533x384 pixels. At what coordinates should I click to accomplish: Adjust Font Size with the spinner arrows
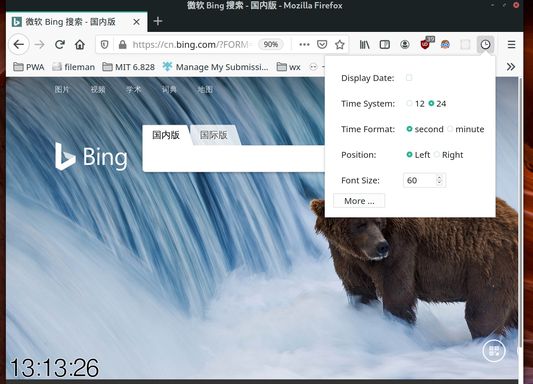(439, 180)
